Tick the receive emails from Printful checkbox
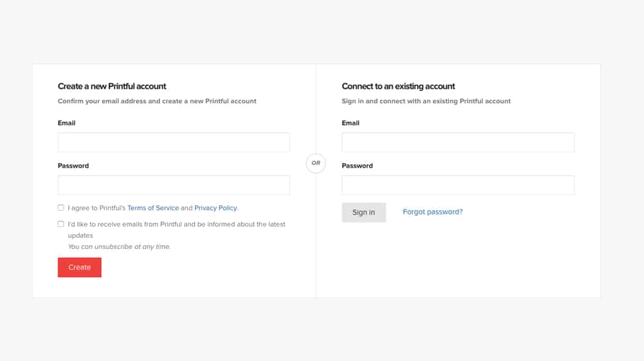 click(x=61, y=224)
